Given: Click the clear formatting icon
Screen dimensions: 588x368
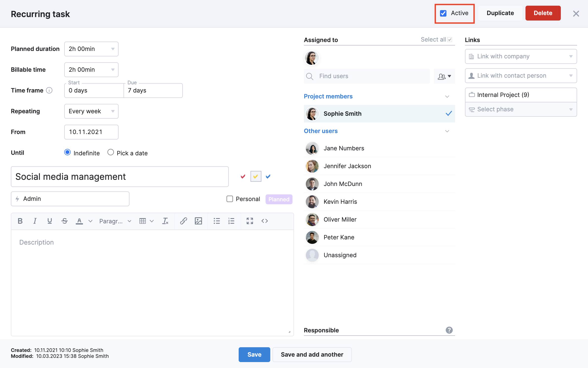Looking at the screenshot, I should 165,221.
